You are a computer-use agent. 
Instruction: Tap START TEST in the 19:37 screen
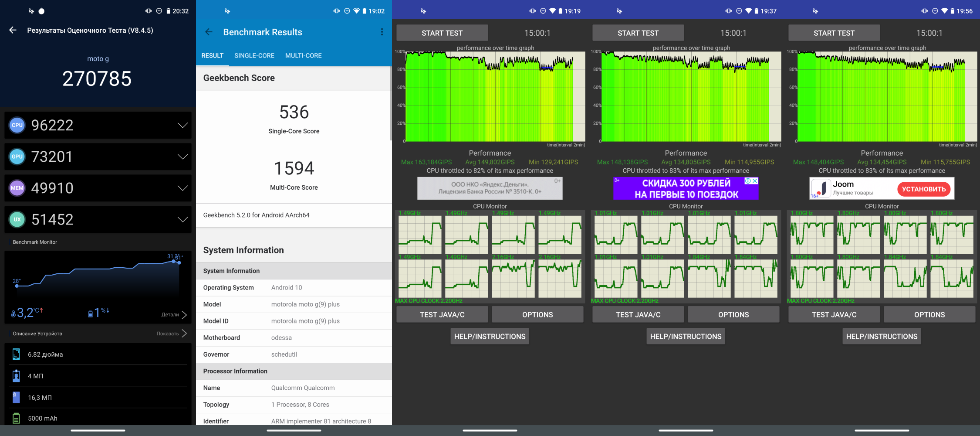click(x=638, y=33)
